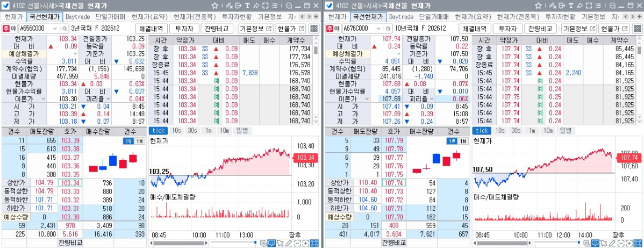Select cursor pointer tool in left chart toolbar

click(280, 243)
